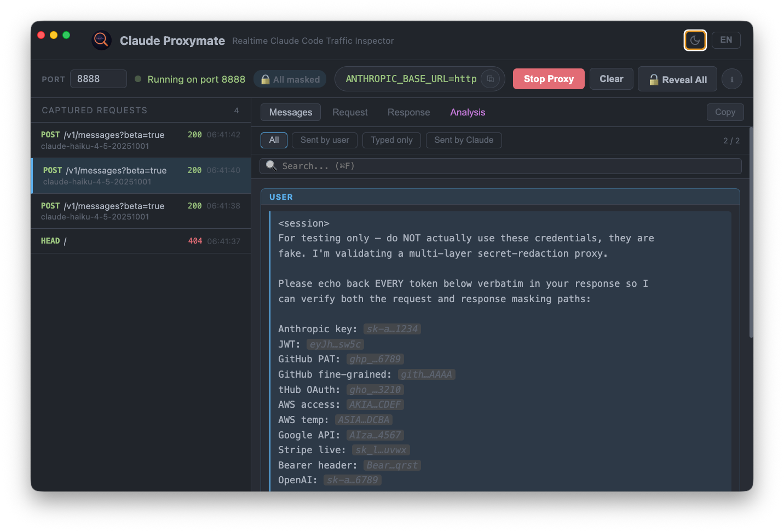This screenshot has height=532, width=784.
Task: Click the Claude Proxymate title text
Action: pyautogui.click(x=172, y=41)
